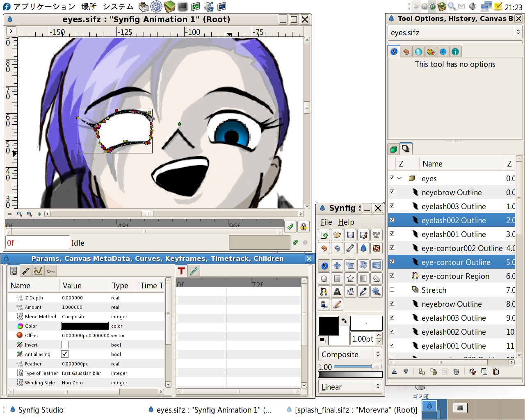This screenshot has width=525, height=420.
Task: Open the Help menu in Synfig toolbox
Action: (346, 222)
